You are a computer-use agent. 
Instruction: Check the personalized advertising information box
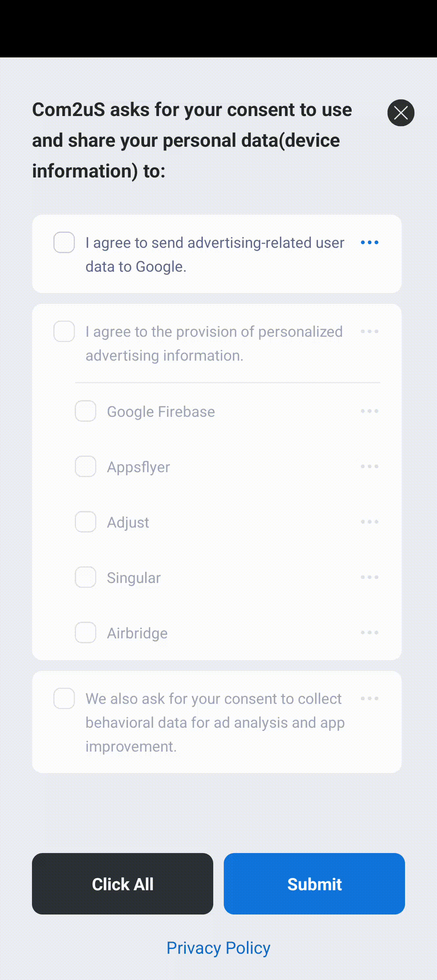[x=64, y=332]
